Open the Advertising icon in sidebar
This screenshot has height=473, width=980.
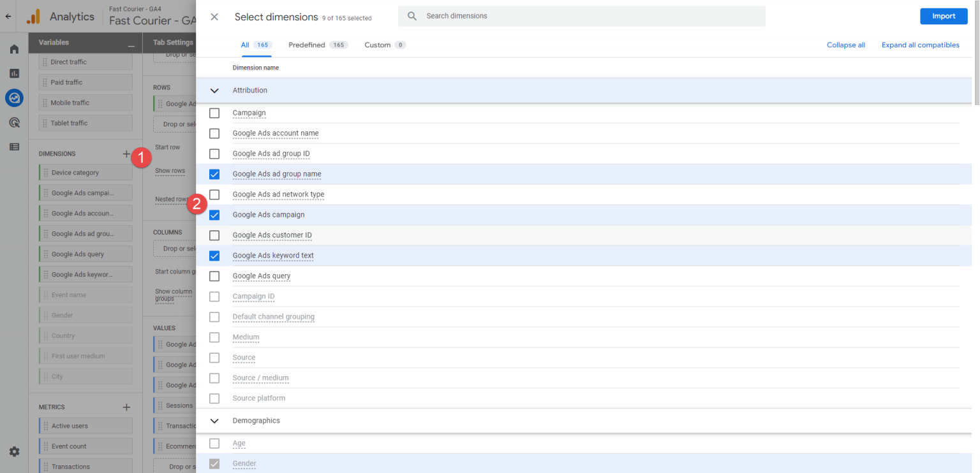[x=14, y=122]
